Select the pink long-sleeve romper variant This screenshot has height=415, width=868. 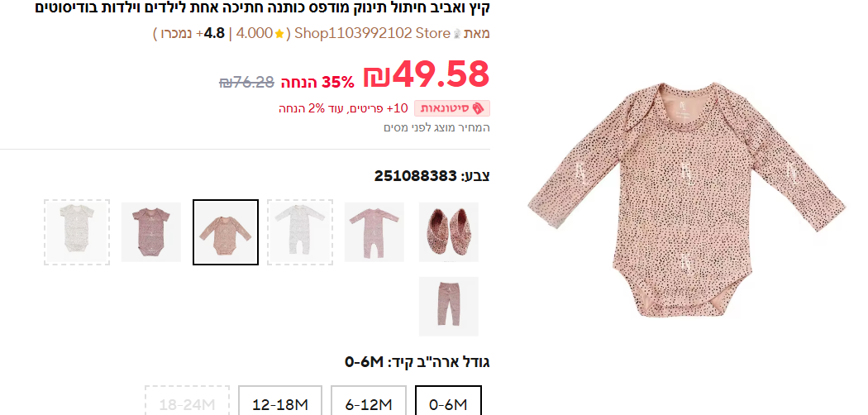374,231
